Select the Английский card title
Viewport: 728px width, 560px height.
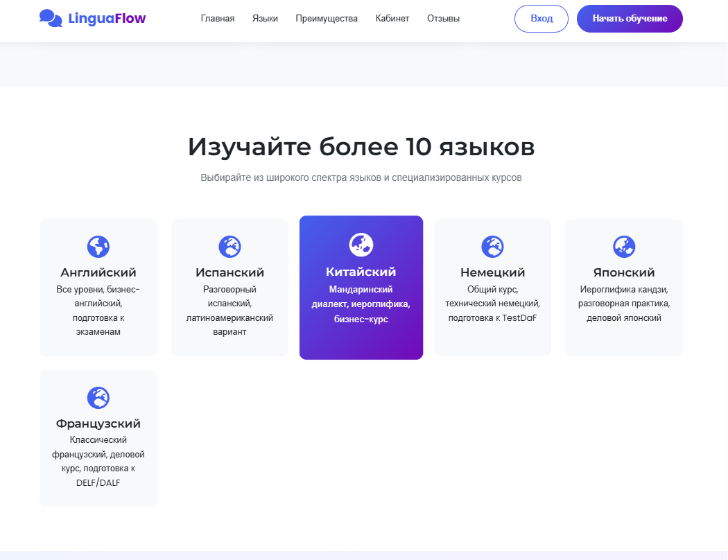click(98, 272)
